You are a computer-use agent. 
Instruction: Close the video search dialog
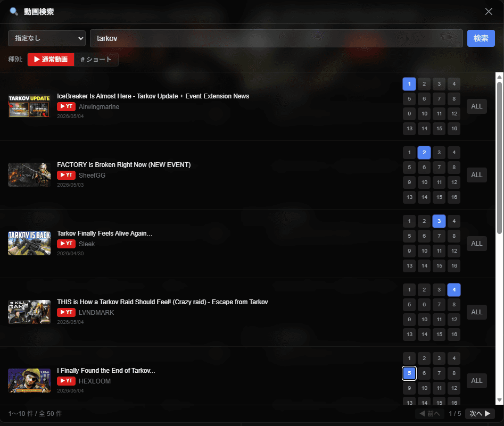(x=489, y=12)
